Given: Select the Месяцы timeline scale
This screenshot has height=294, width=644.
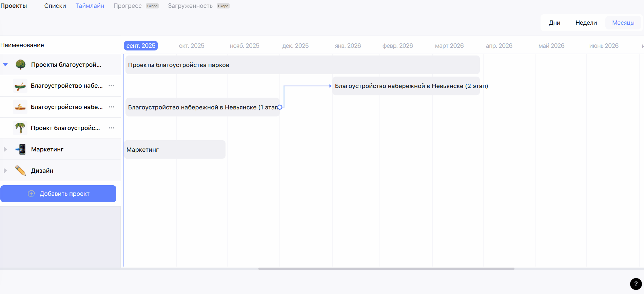Looking at the screenshot, I should click(x=623, y=23).
